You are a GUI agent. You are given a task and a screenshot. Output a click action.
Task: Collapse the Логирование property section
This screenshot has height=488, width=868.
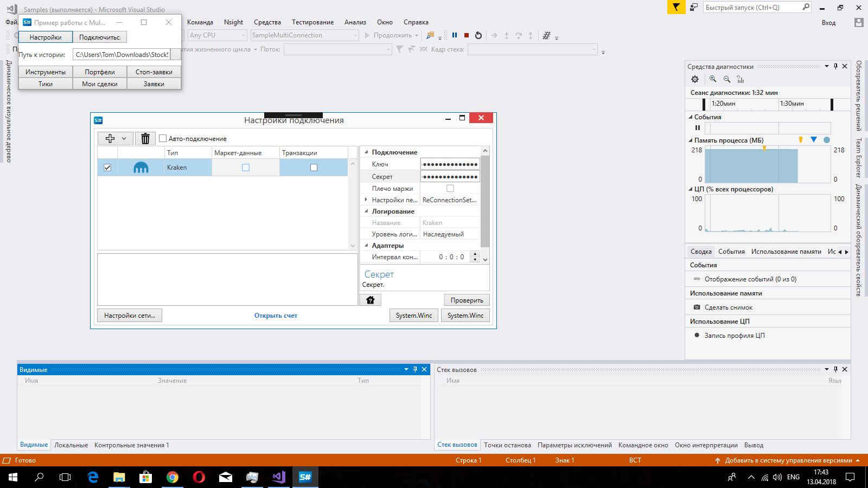366,211
